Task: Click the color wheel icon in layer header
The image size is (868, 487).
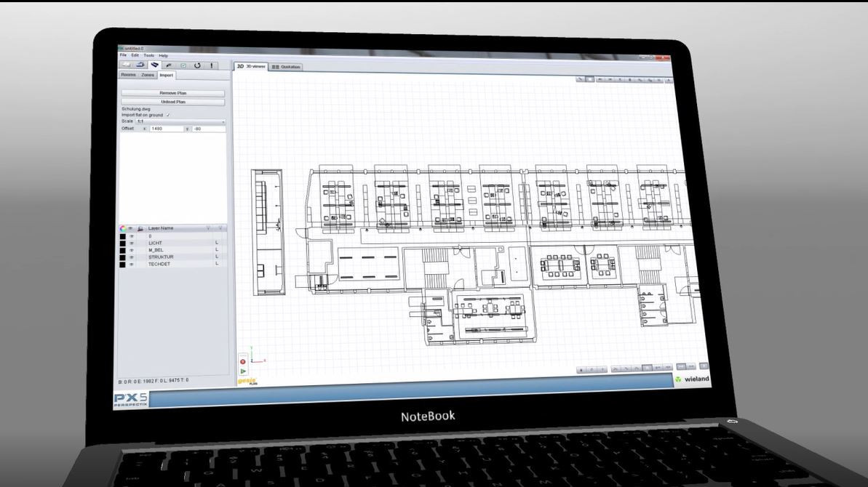Action: 122,228
